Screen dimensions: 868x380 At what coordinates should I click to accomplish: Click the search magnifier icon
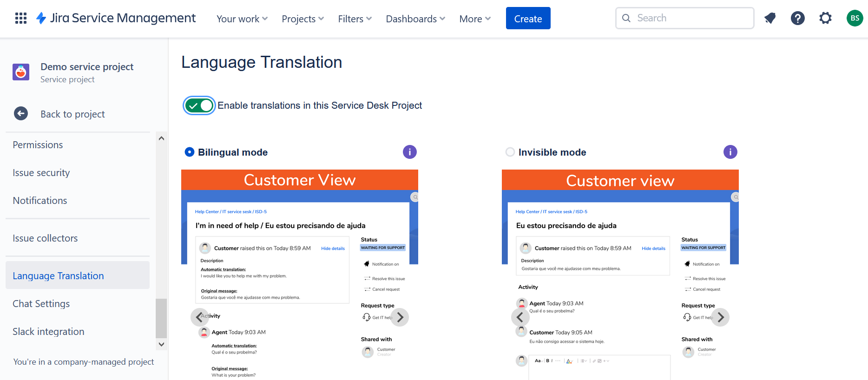click(626, 18)
